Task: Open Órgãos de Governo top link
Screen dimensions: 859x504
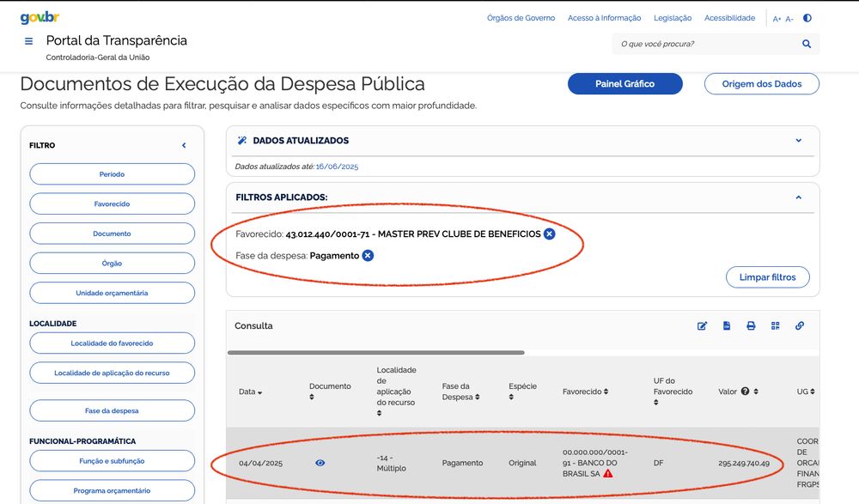Action: click(521, 18)
